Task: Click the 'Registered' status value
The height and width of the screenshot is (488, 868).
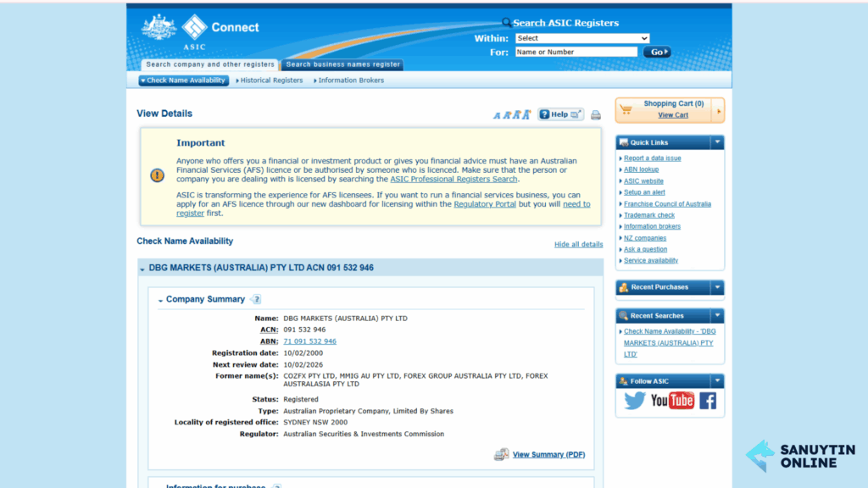Action: pos(301,399)
